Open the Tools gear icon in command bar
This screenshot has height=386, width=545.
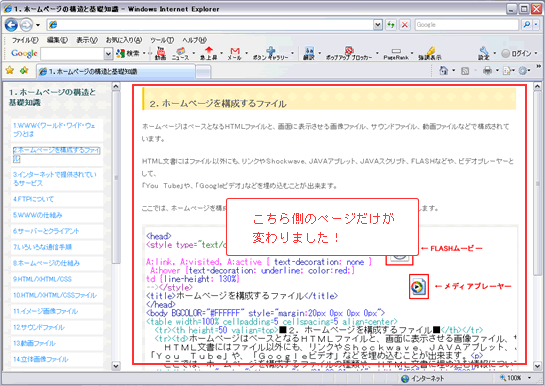point(524,71)
